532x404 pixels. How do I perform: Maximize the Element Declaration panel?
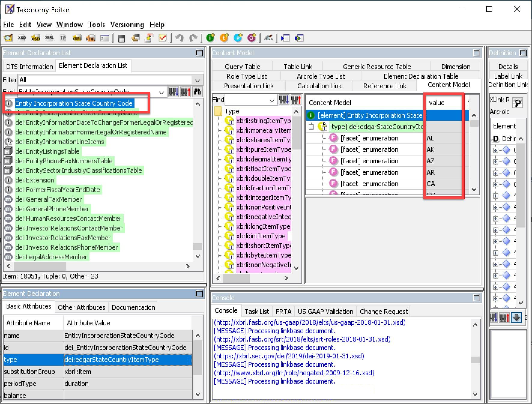pos(199,294)
